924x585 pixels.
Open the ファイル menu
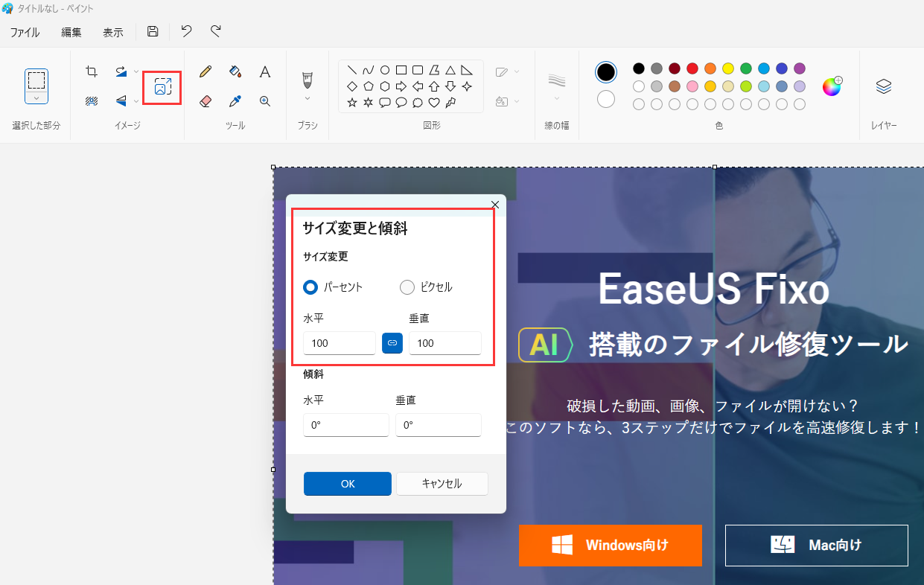coord(25,32)
